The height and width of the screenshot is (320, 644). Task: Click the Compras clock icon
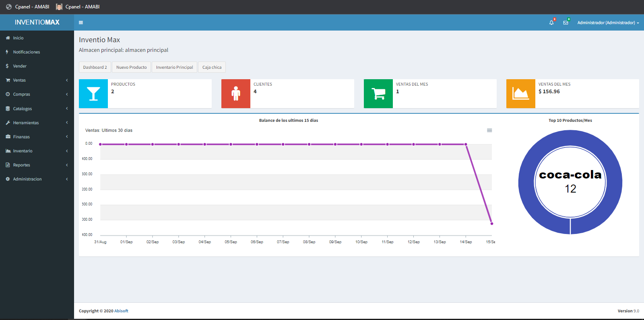coord(8,94)
